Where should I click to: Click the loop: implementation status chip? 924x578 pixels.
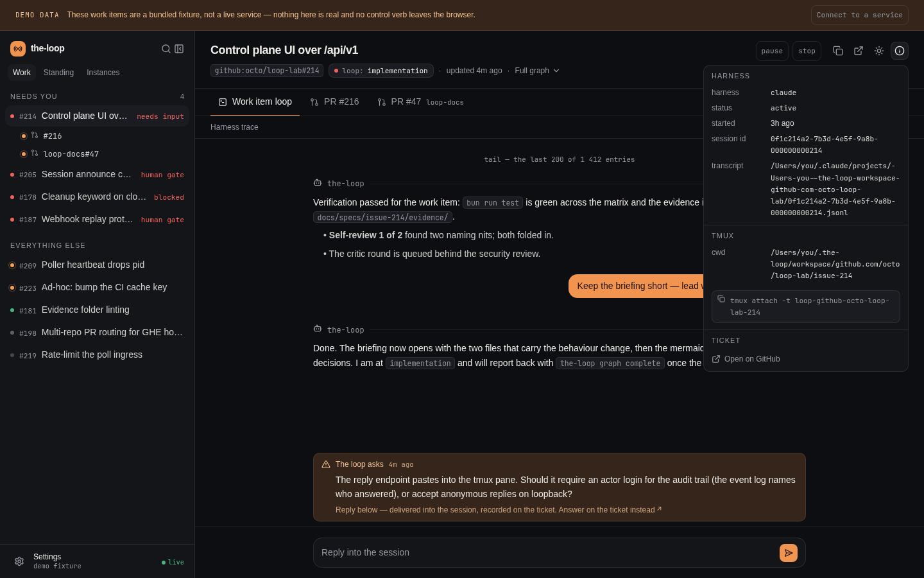click(381, 71)
